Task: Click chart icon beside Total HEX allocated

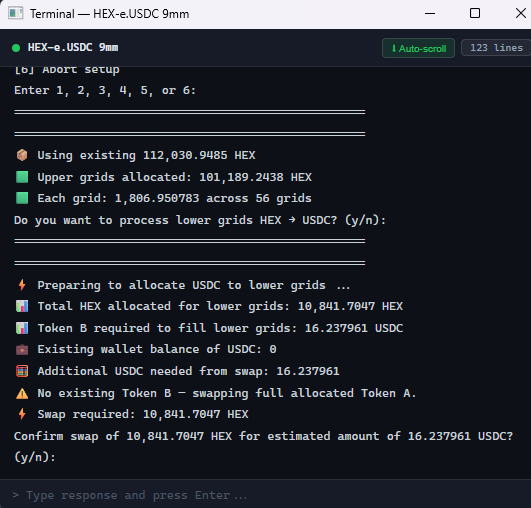Action: [x=22, y=306]
